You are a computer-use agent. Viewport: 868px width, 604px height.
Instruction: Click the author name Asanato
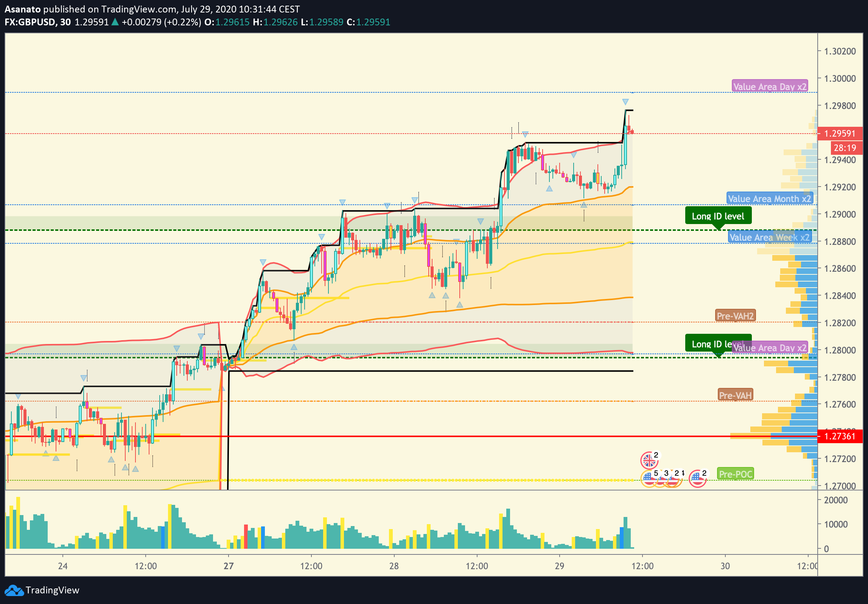tap(22, 9)
